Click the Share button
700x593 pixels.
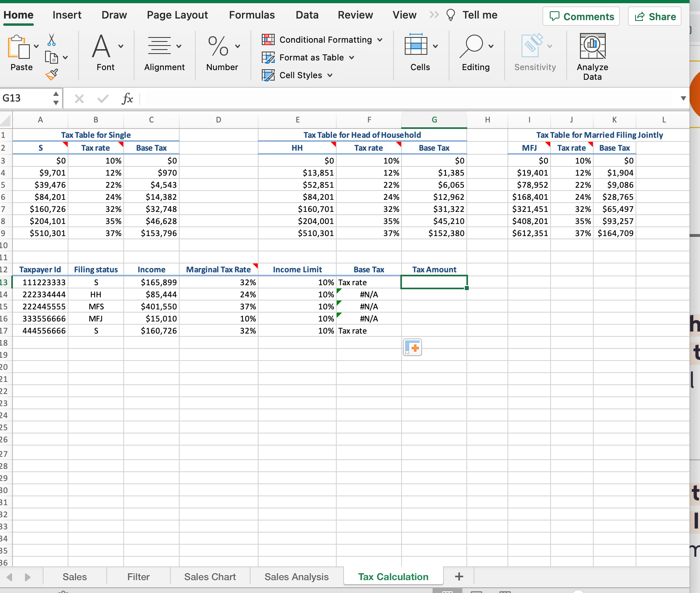click(x=653, y=16)
